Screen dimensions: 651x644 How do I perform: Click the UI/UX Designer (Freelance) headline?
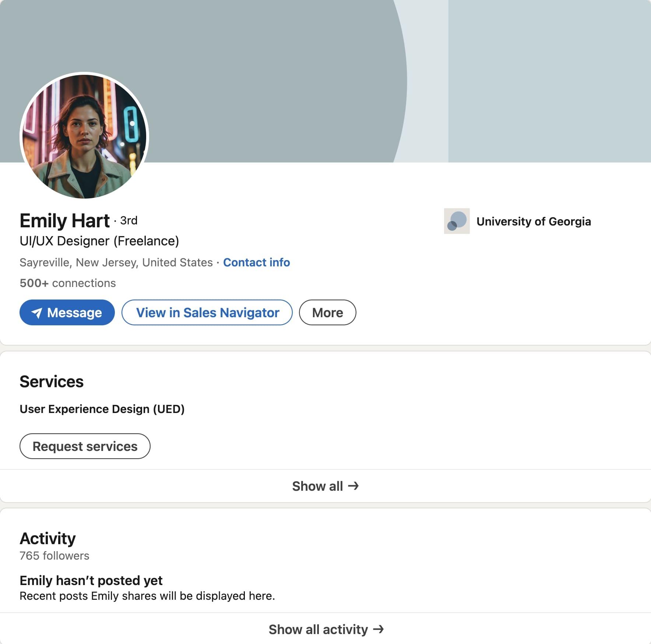click(x=99, y=241)
